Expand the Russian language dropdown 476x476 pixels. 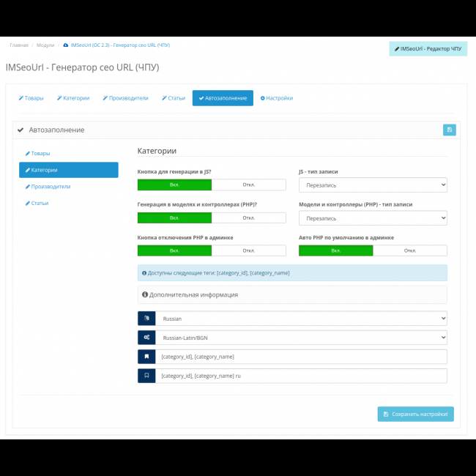[x=300, y=319]
